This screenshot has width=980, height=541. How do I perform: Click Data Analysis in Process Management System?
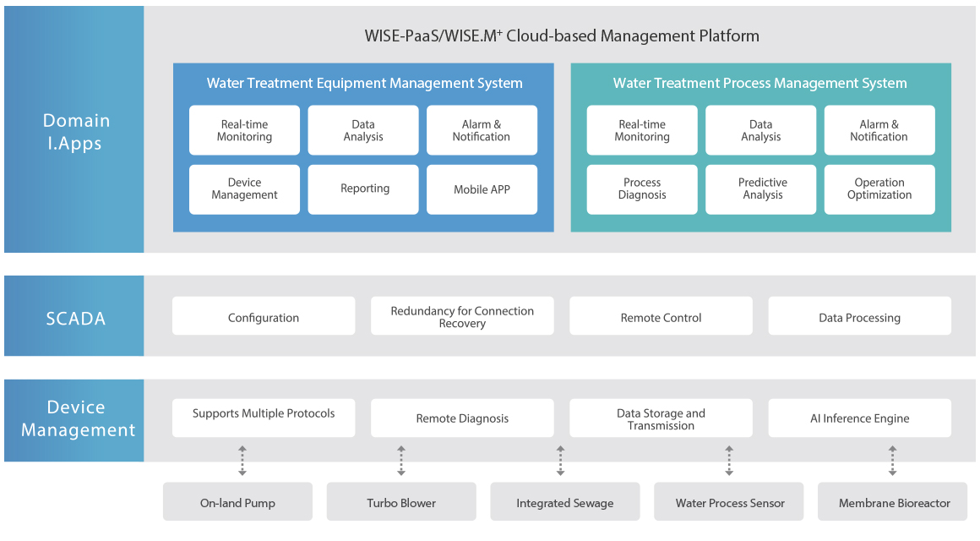[760, 130]
